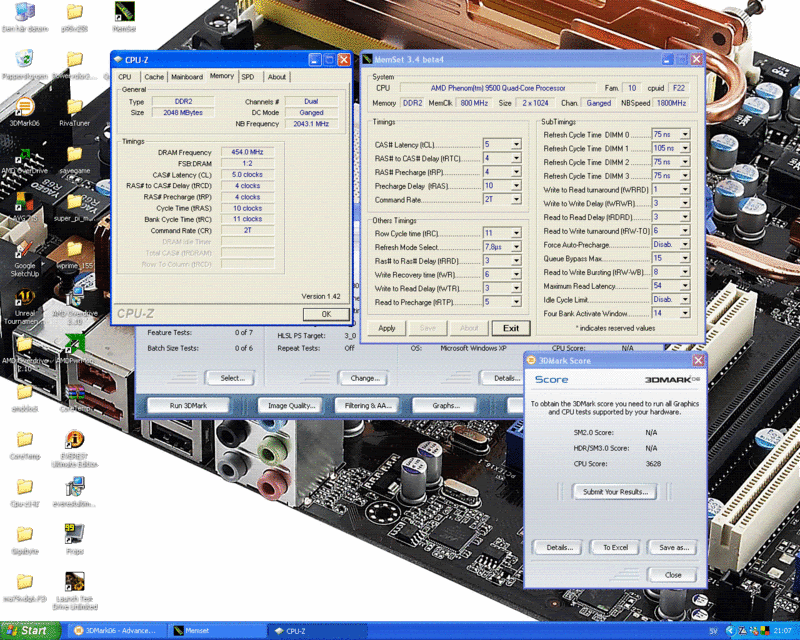Viewport: 800px width, 640px height.
Task: Switch to the CPU tab in CPU-Z
Action: (x=125, y=77)
